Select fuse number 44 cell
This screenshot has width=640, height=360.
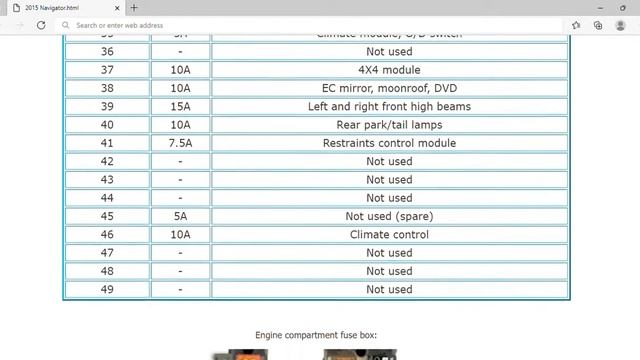(107, 198)
